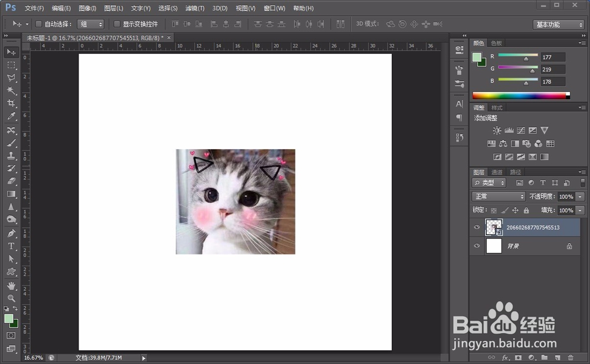The image size is (590, 364).
Task: Add a Levels adjustment
Action: 509,130
